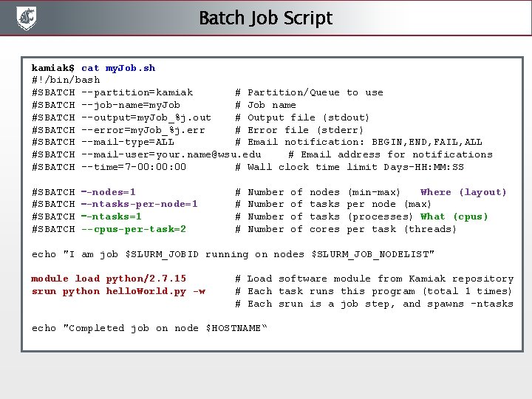Click the "#!/bin/bash" shebang line

[x=66, y=80]
